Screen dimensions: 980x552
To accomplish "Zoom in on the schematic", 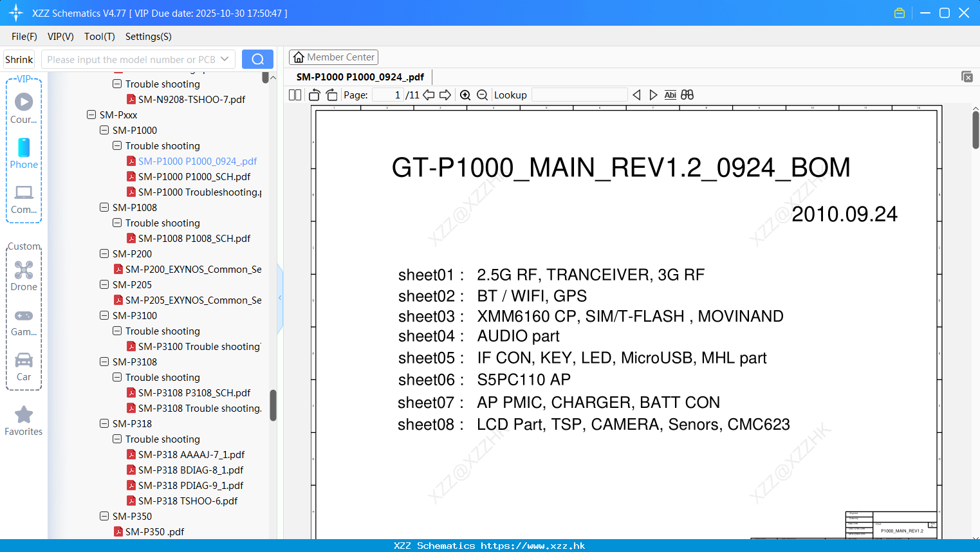I will 465,95.
